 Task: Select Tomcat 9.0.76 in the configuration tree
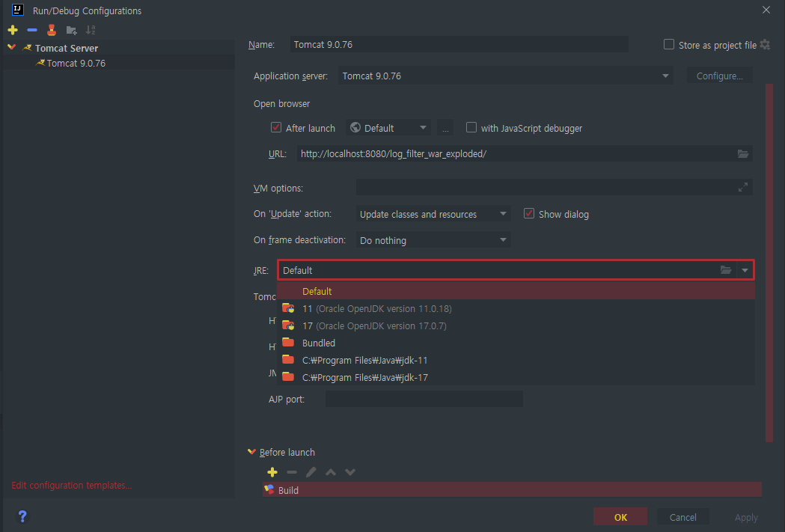point(76,63)
